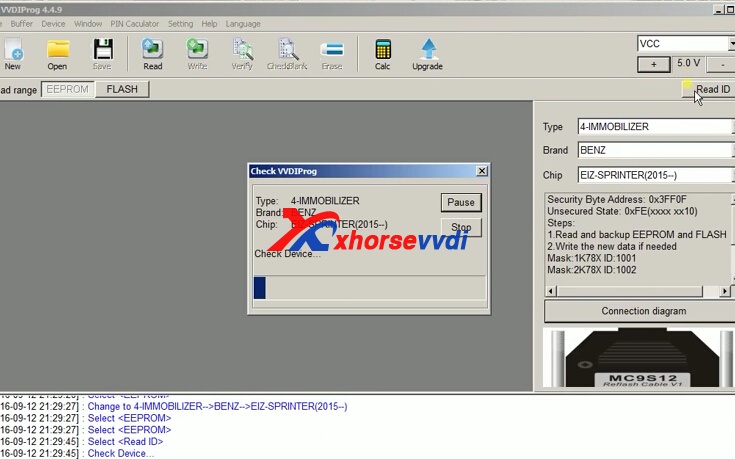Open a file with the Open icon
Viewport: 735px width, 459px height.
pyautogui.click(x=57, y=53)
